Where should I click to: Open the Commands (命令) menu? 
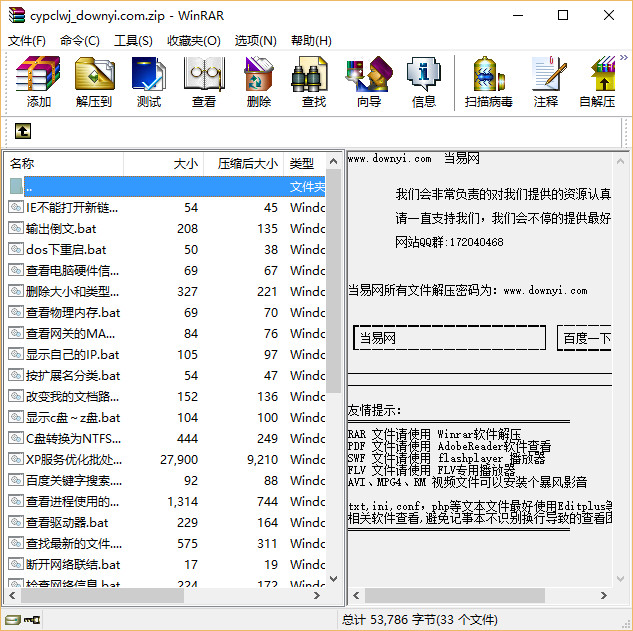click(x=80, y=40)
